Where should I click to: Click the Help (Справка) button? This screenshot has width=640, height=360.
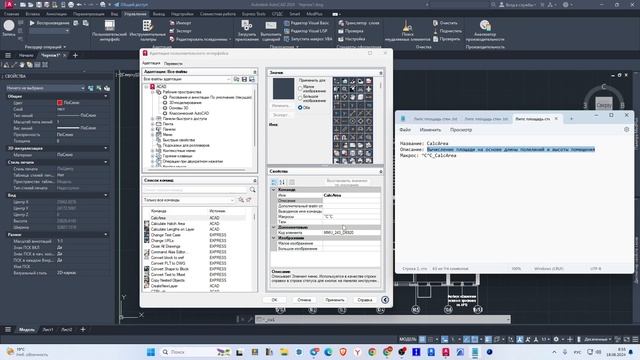[x=364, y=300]
